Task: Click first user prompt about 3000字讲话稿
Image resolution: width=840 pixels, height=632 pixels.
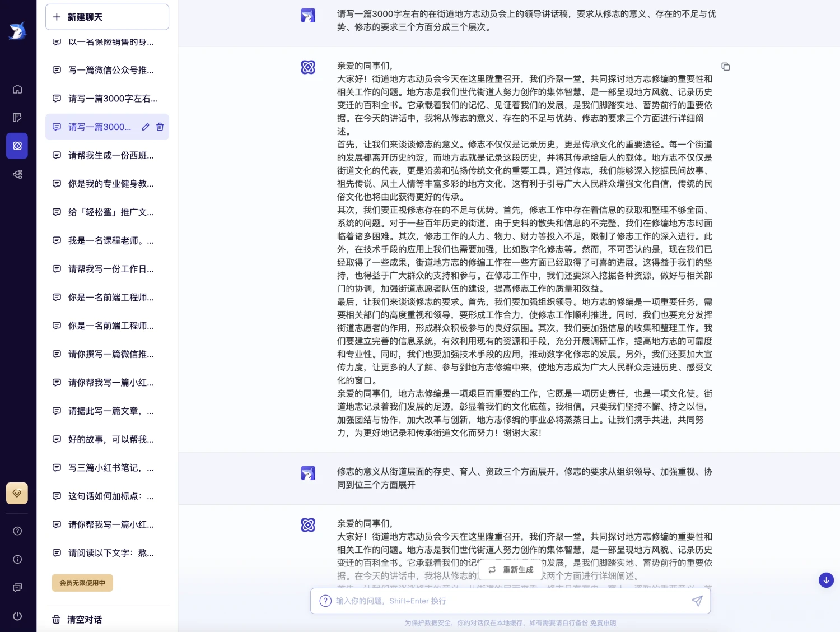Action: [x=526, y=20]
